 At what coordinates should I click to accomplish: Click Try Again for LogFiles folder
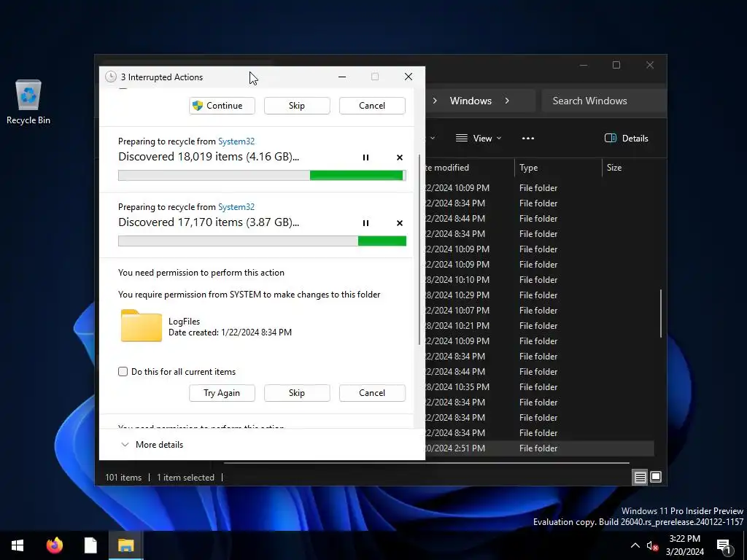pyautogui.click(x=222, y=393)
